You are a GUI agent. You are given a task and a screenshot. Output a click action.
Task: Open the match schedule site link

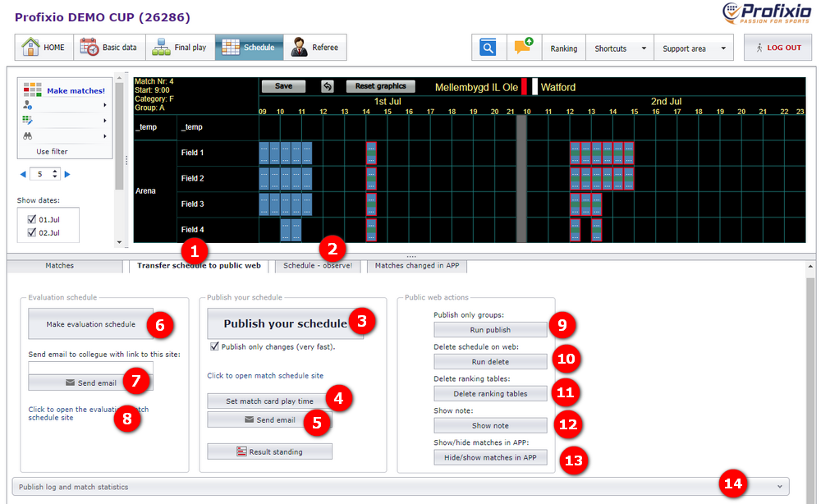pos(265,376)
